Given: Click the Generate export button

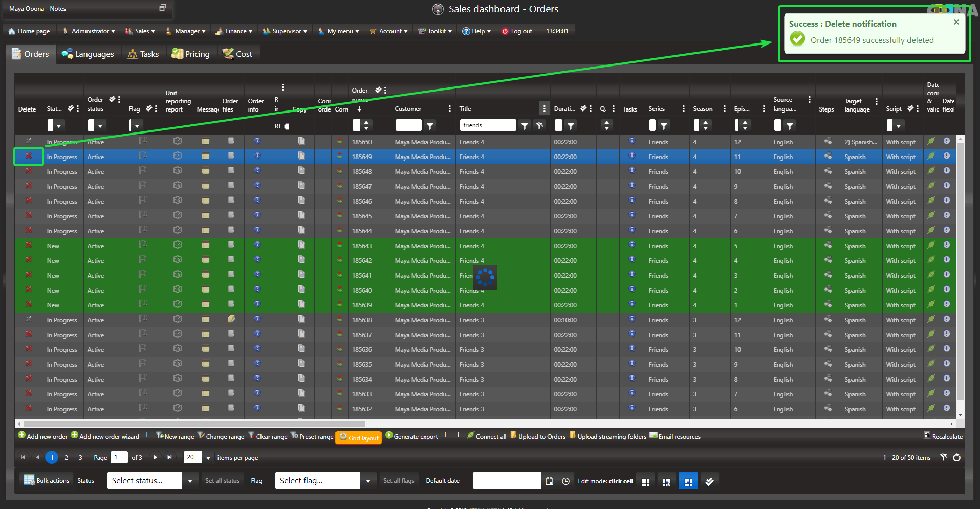Looking at the screenshot, I should [x=411, y=436].
